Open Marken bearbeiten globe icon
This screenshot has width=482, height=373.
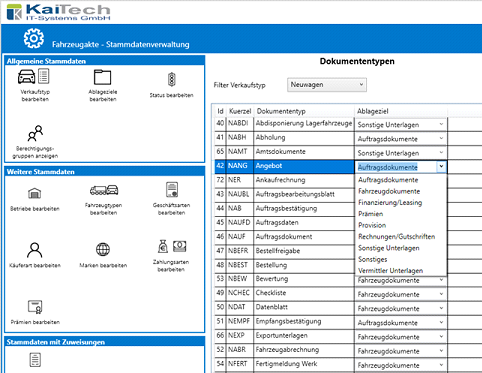pyautogui.click(x=103, y=249)
